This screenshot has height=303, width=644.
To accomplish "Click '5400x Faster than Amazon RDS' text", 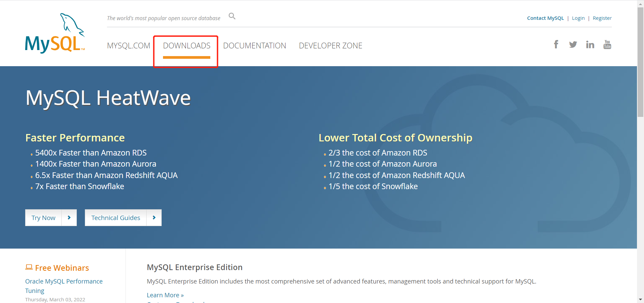I will coord(91,153).
